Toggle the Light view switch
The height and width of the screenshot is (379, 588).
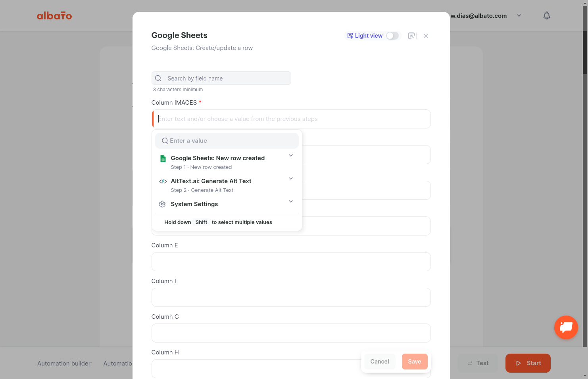392,36
